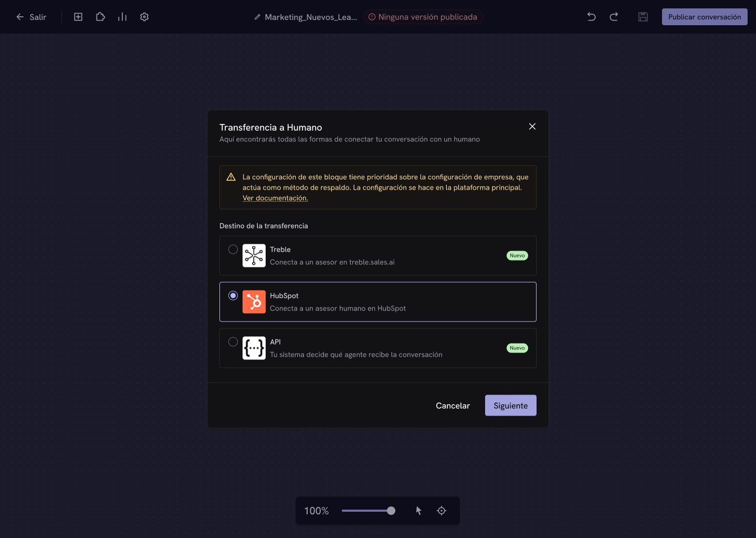Image resolution: width=756 pixels, height=538 pixels.
Task: Click 'Tu sistema decide qué agente recibe' description
Action: click(356, 355)
